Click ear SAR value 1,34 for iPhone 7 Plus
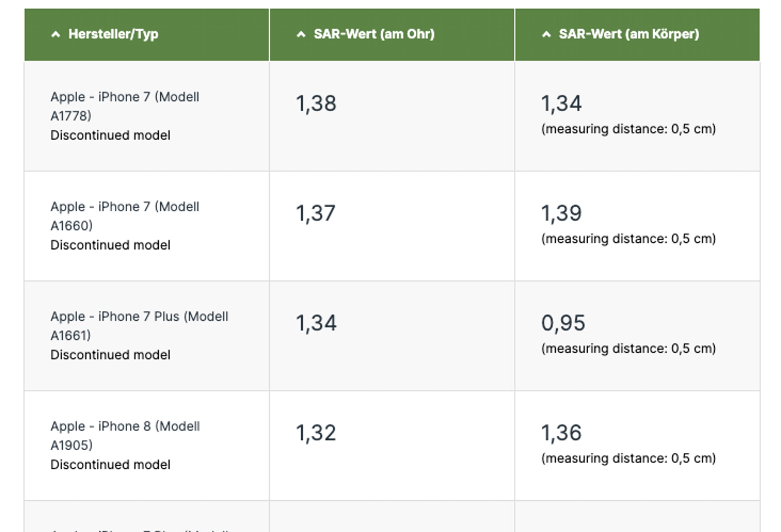The width and height of the screenshot is (781, 532). tap(316, 323)
